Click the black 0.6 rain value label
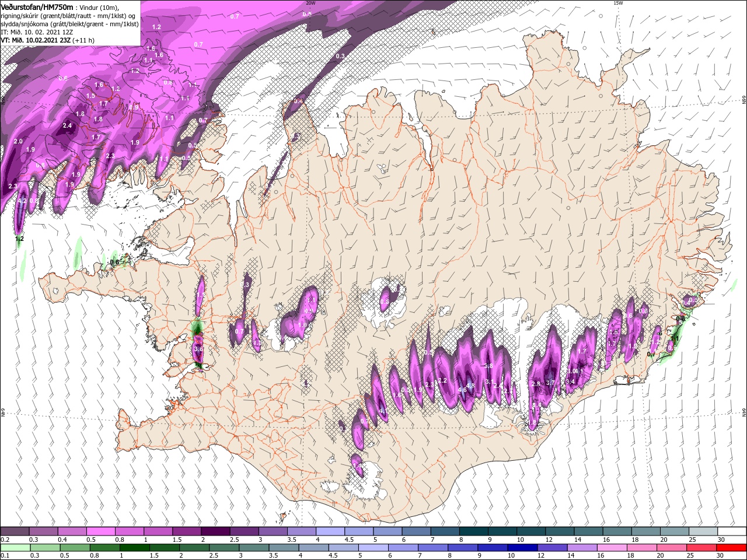Image resolution: width=747 pixels, height=560 pixels. click(x=114, y=262)
